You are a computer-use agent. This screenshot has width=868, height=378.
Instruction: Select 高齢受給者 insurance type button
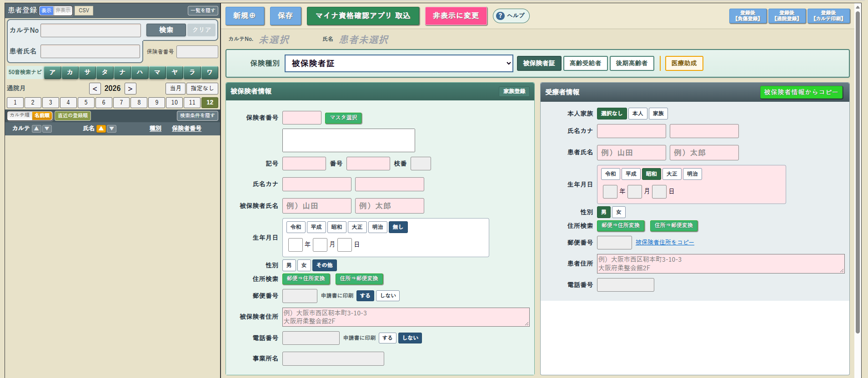click(x=585, y=64)
